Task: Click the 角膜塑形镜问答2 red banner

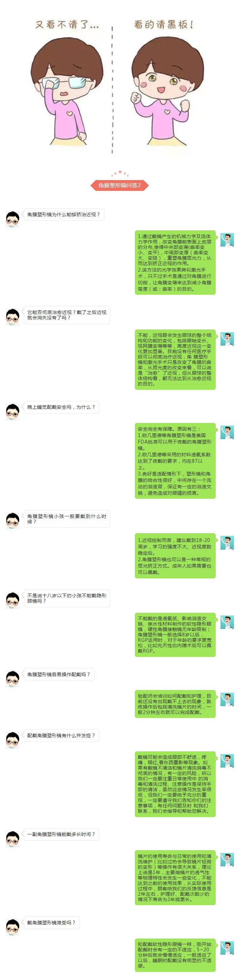Action: (119, 185)
